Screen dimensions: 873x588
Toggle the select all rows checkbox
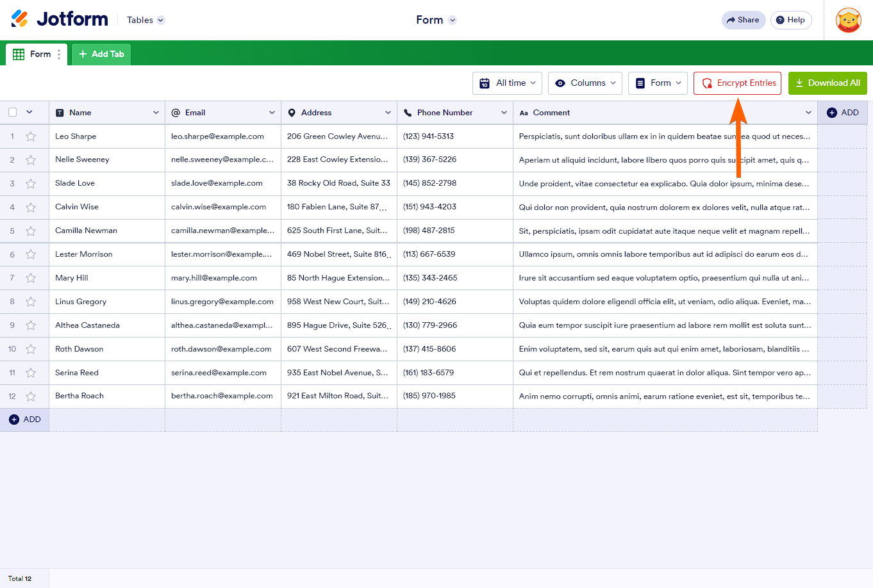tap(13, 113)
